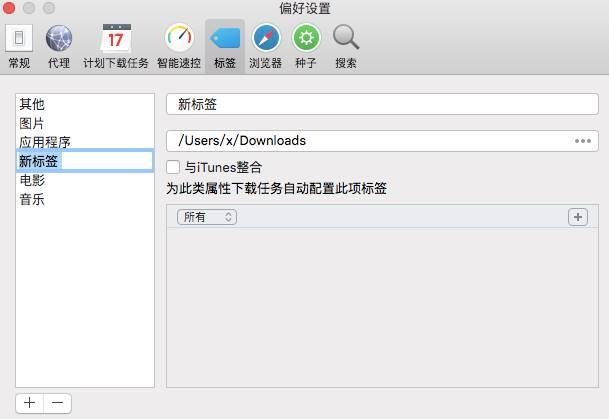Open the 搜索 magnifier pane
Image resolution: width=609 pixels, height=419 pixels.
(346, 46)
